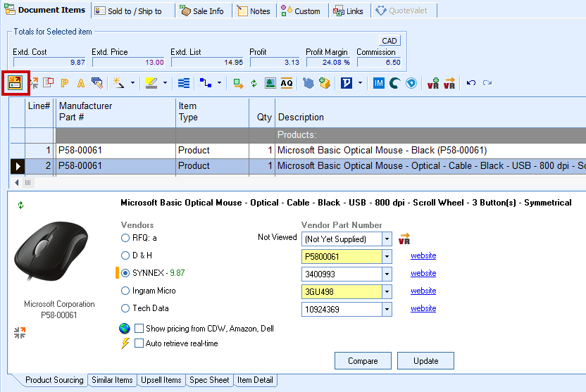Select the SYNNEX vendor radio button
Viewport: 586px width, 392px height.
pyautogui.click(x=125, y=273)
